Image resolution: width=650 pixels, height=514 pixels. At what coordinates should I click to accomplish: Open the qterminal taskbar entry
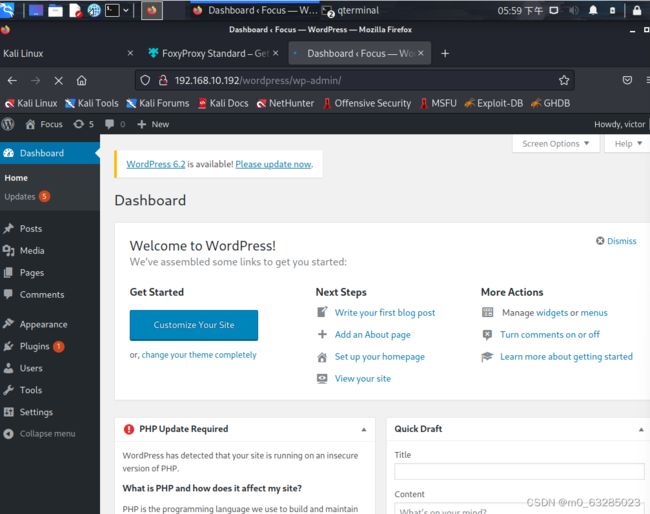coord(351,11)
